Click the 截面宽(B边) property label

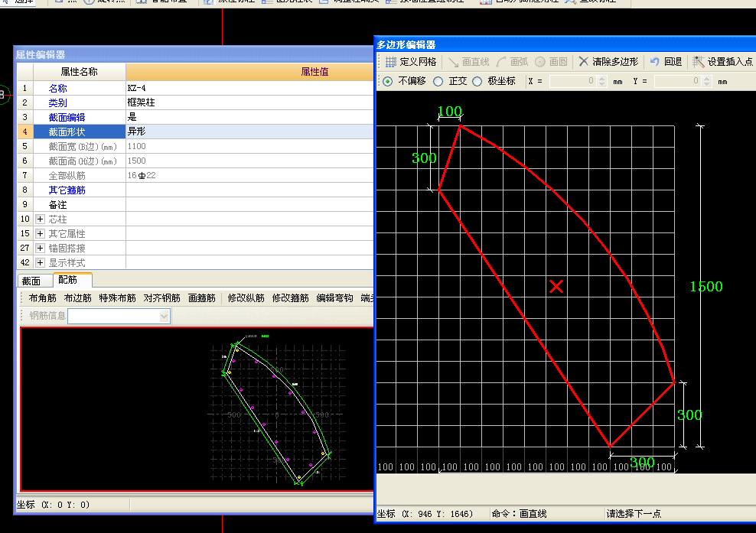tap(83, 147)
